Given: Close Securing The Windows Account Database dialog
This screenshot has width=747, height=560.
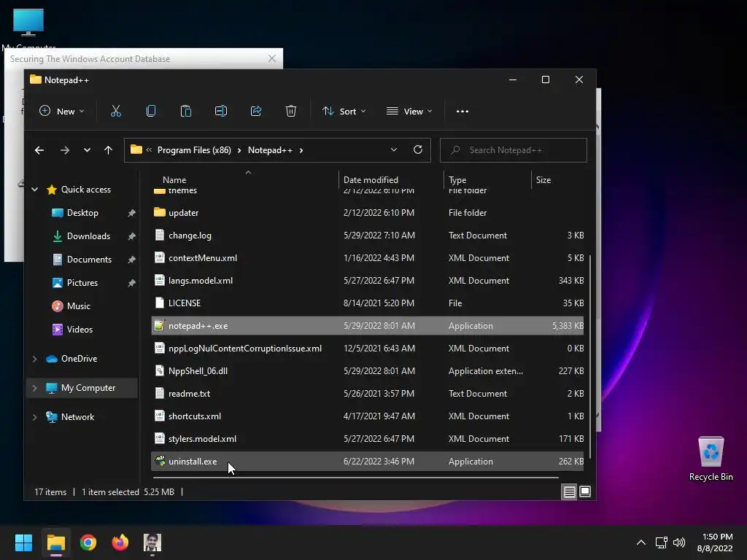Looking at the screenshot, I should pos(272,58).
